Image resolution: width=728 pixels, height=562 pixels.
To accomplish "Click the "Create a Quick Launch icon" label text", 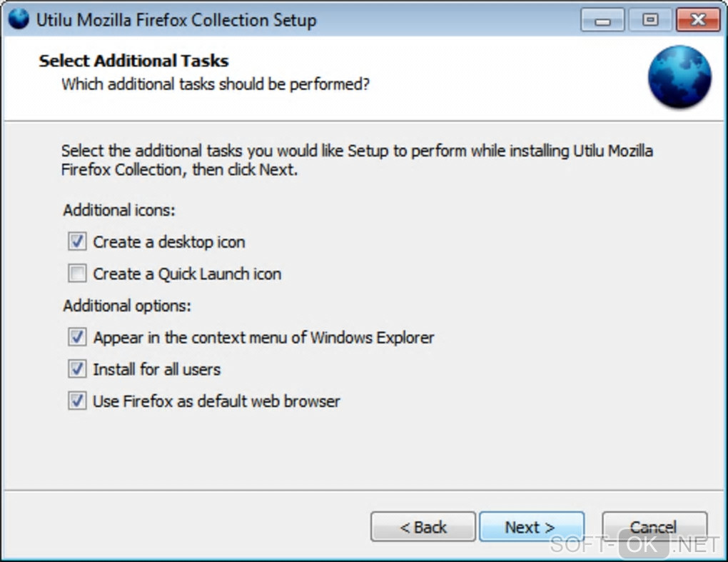I will pyautogui.click(x=187, y=274).
